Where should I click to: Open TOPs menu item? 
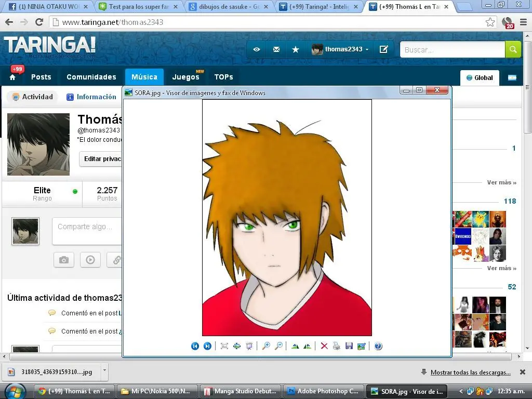(223, 77)
